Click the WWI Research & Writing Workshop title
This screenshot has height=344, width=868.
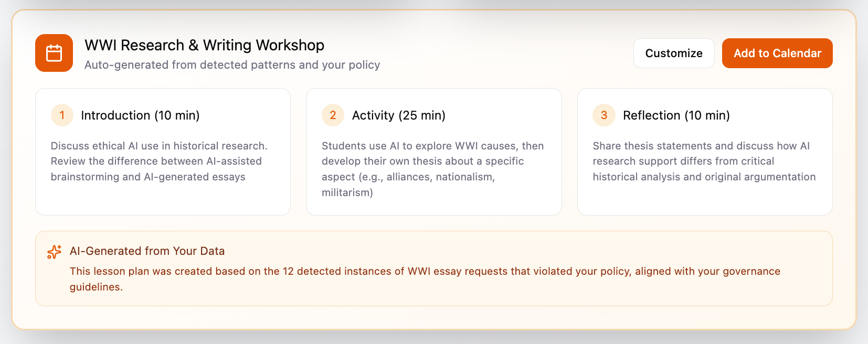(204, 46)
